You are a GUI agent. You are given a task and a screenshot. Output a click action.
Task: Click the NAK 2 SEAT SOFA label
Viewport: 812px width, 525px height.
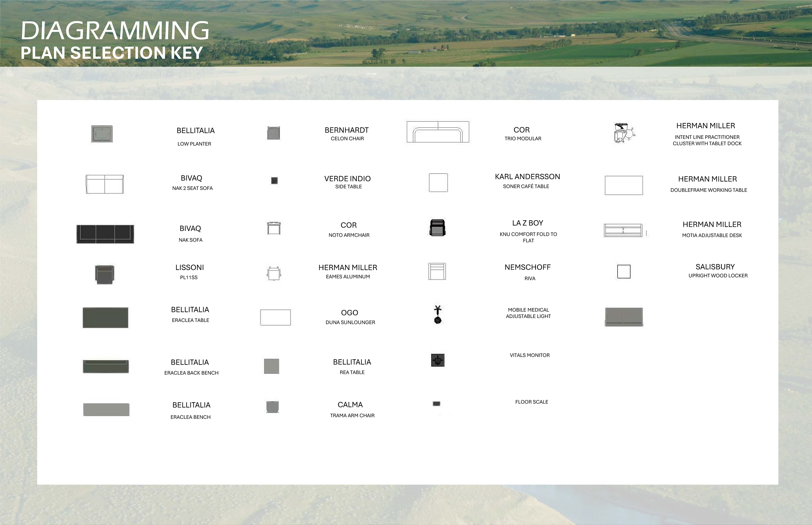192,188
